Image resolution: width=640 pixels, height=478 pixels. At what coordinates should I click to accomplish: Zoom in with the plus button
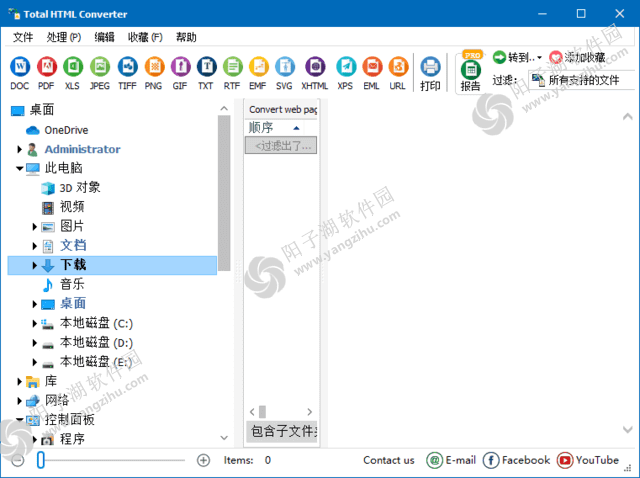click(203, 460)
